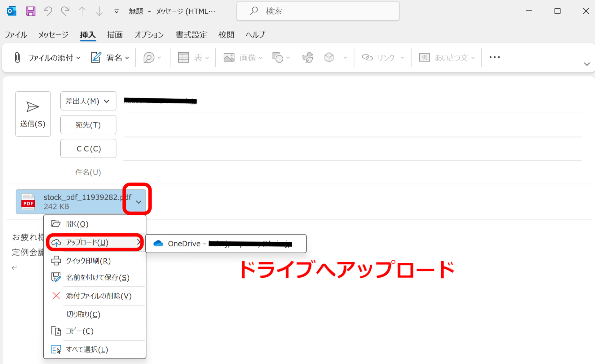Click the Undo arrow icon
This screenshot has height=364, width=595.
pos(48,11)
